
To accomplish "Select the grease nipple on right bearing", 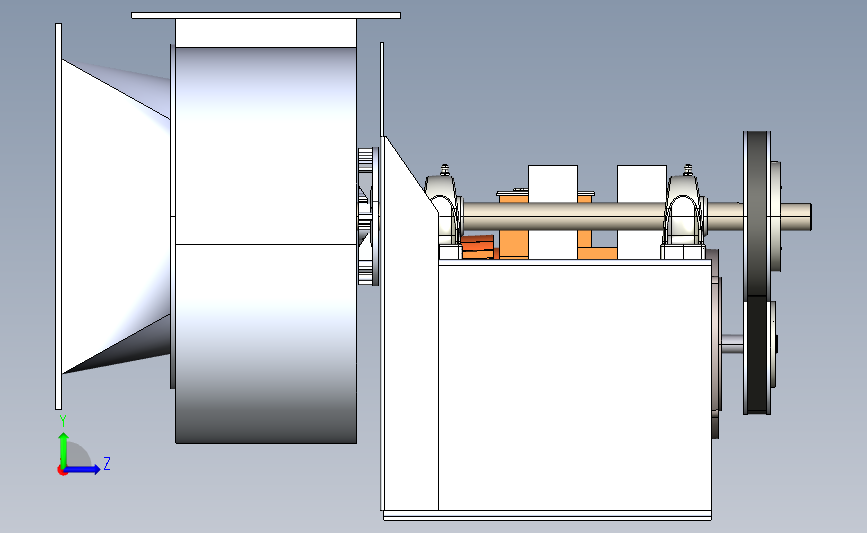I will pyautogui.click(x=688, y=169).
